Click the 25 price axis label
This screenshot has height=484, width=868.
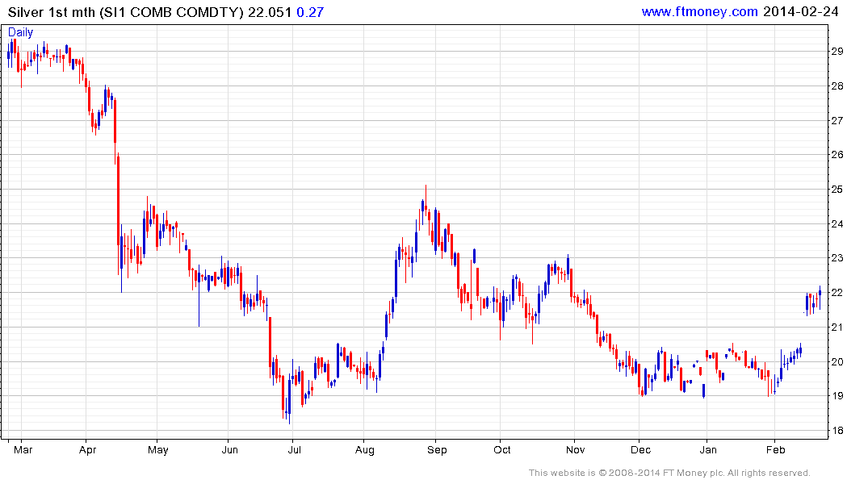(837, 190)
